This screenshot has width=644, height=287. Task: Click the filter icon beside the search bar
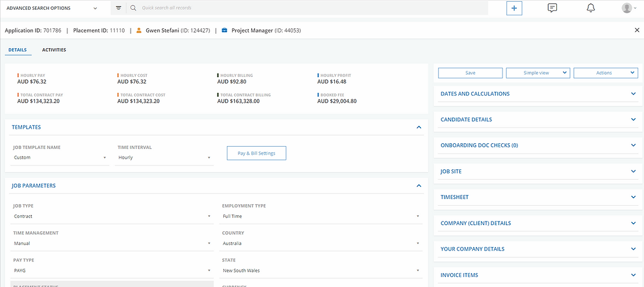pos(118,8)
